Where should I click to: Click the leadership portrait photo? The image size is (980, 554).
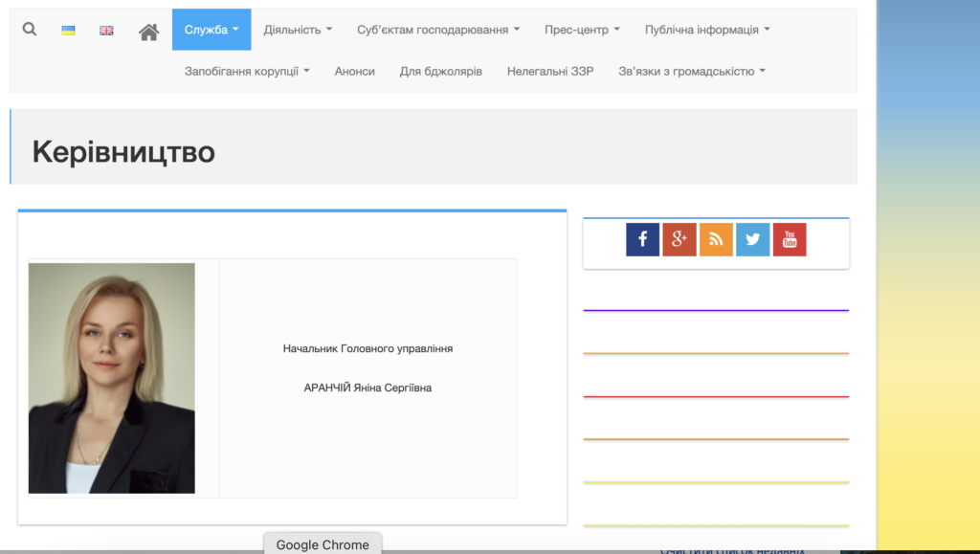pyautogui.click(x=112, y=378)
